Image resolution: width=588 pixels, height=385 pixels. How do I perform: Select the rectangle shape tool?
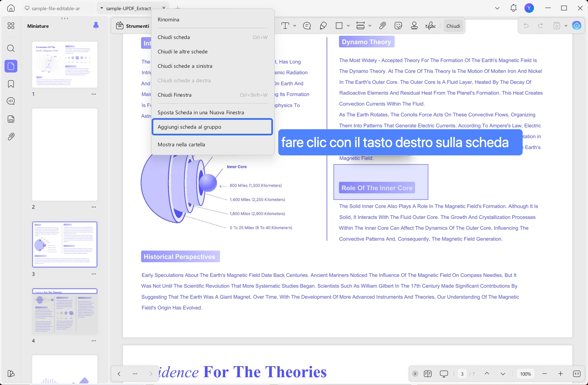point(339,26)
